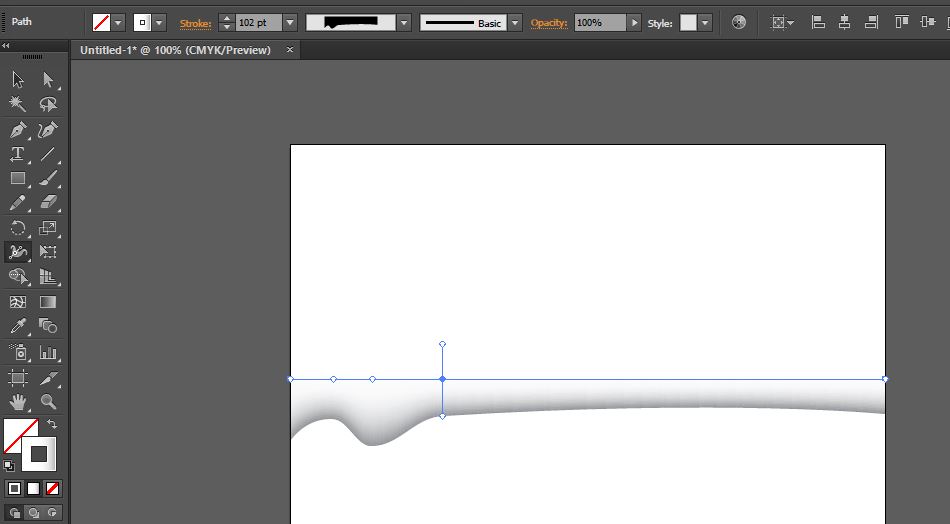Select the Eraser tool
Screen dimensions: 950x524
(48, 202)
